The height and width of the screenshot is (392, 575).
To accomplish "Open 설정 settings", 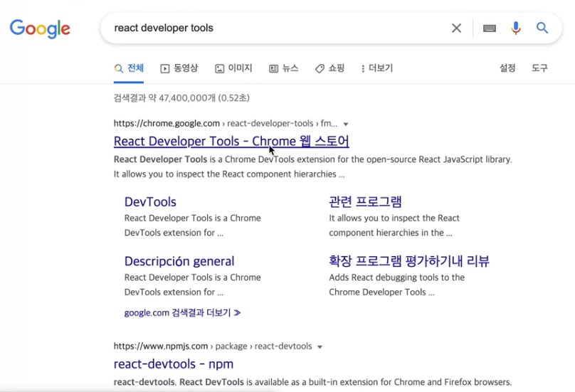I will click(x=507, y=68).
